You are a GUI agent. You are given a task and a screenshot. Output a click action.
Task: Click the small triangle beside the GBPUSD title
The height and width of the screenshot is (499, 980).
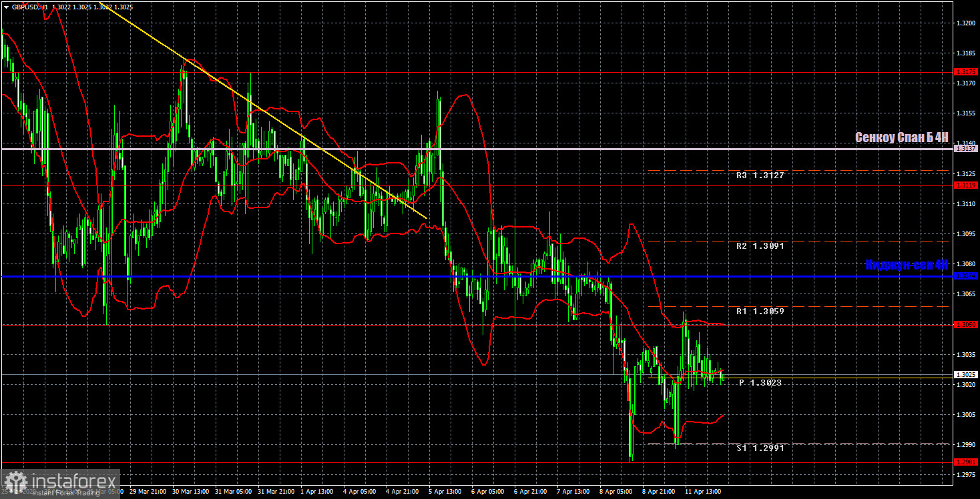[x=6, y=7]
